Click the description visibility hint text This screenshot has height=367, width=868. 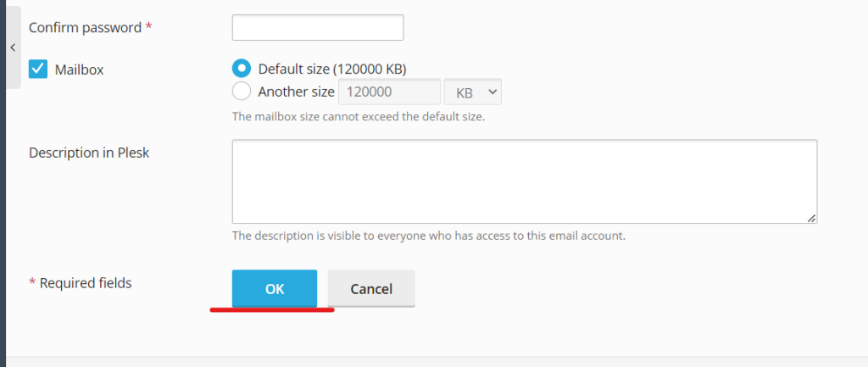(428, 236)
